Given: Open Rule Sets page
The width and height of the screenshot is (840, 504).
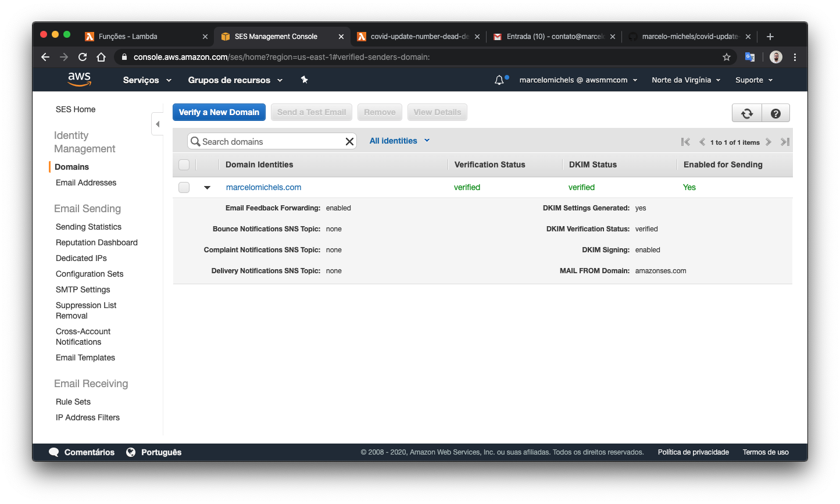Looking at the screenshot, I should click(x=73, y=402).
